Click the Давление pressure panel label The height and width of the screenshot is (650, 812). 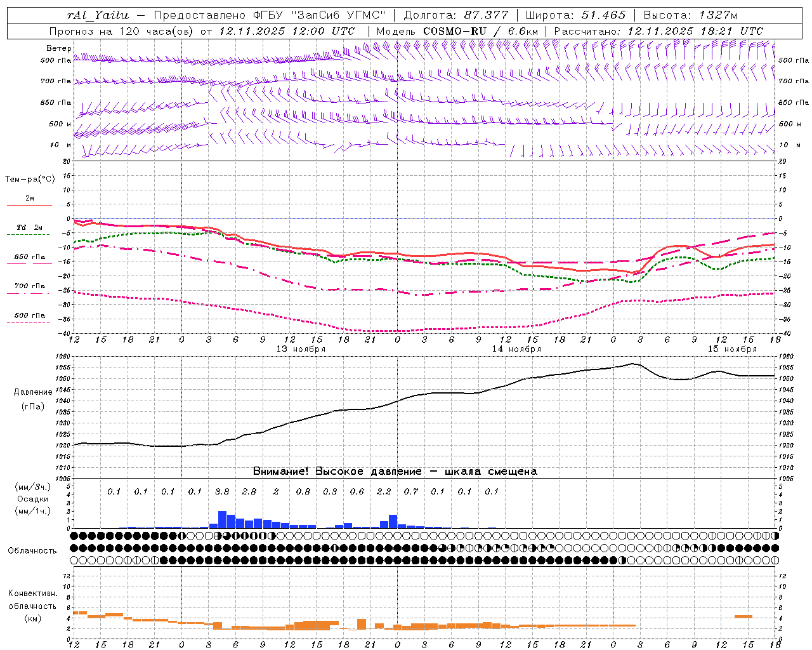click(x=33, y=392)
